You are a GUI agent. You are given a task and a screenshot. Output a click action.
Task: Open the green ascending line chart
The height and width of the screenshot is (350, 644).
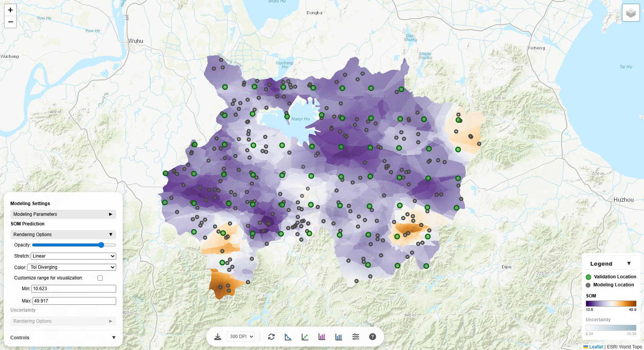tap(305, 337)
